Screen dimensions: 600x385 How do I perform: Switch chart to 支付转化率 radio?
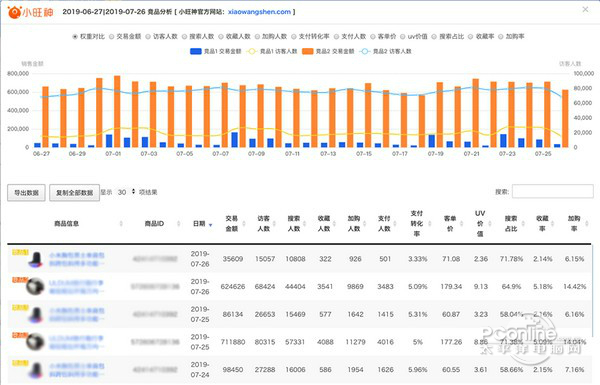point(293,37)
